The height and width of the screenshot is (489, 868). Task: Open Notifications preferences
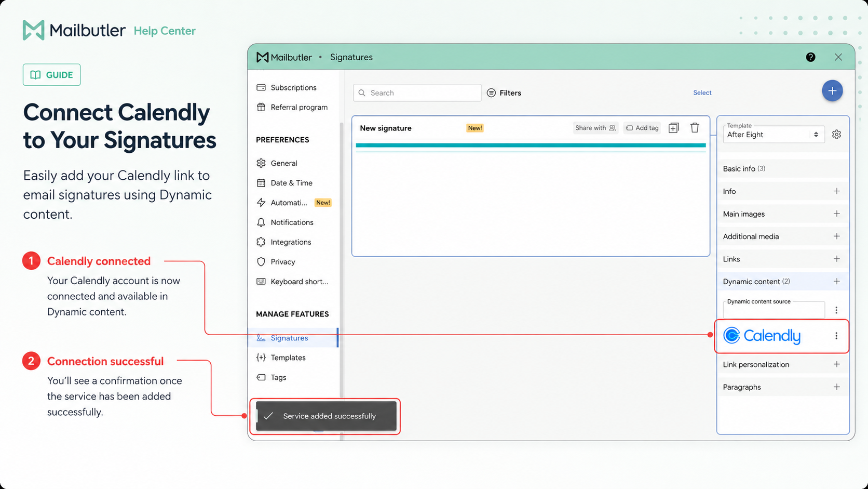pyautogui.click(x=285, y=222)
